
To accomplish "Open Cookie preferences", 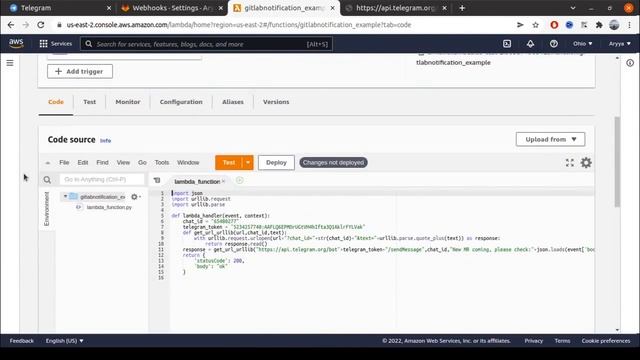I will (606, 341).
